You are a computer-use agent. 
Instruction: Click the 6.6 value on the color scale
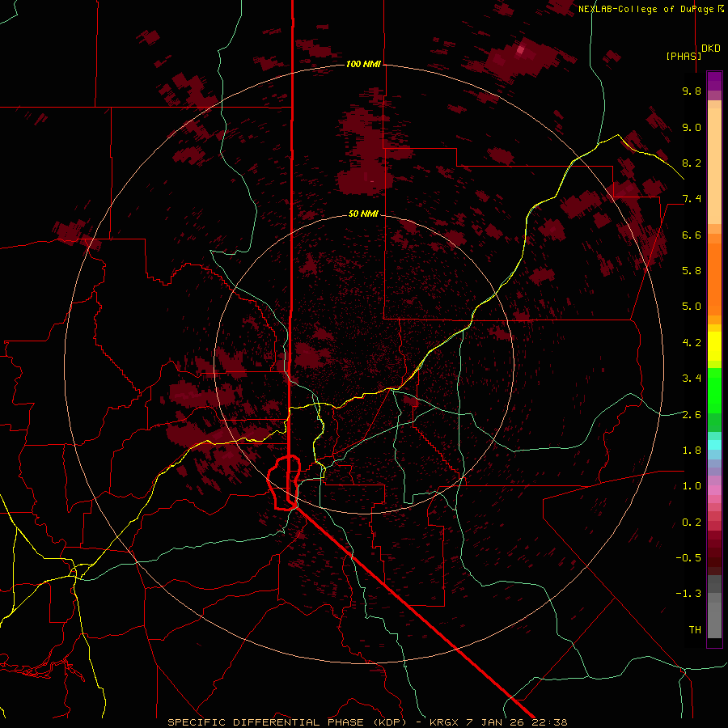point(692,235)
